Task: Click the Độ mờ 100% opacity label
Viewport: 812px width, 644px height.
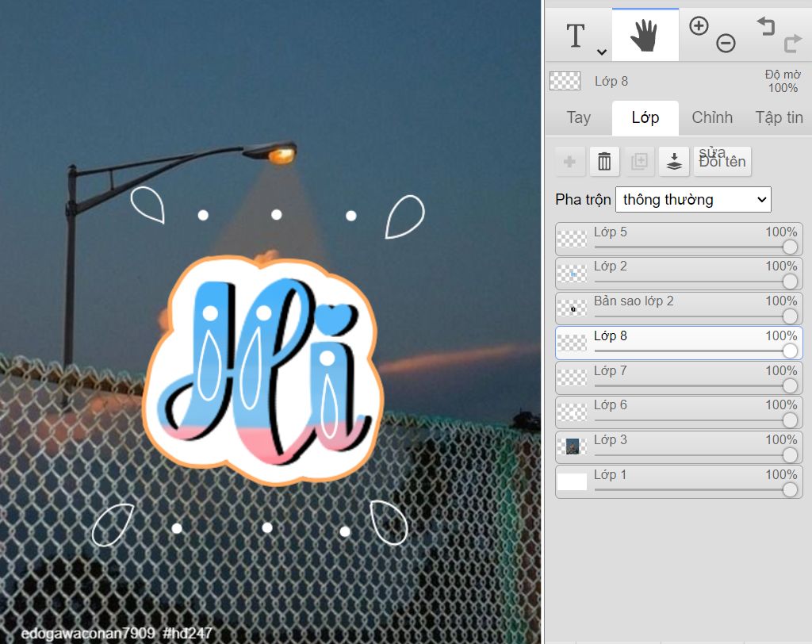Action: coord(783,82)
